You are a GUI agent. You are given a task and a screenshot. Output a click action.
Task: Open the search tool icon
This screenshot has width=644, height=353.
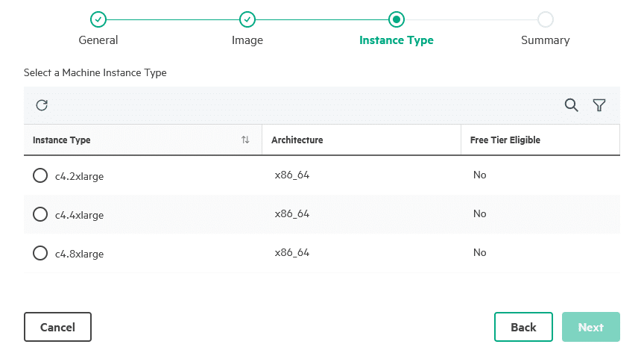tap(571, 105)
